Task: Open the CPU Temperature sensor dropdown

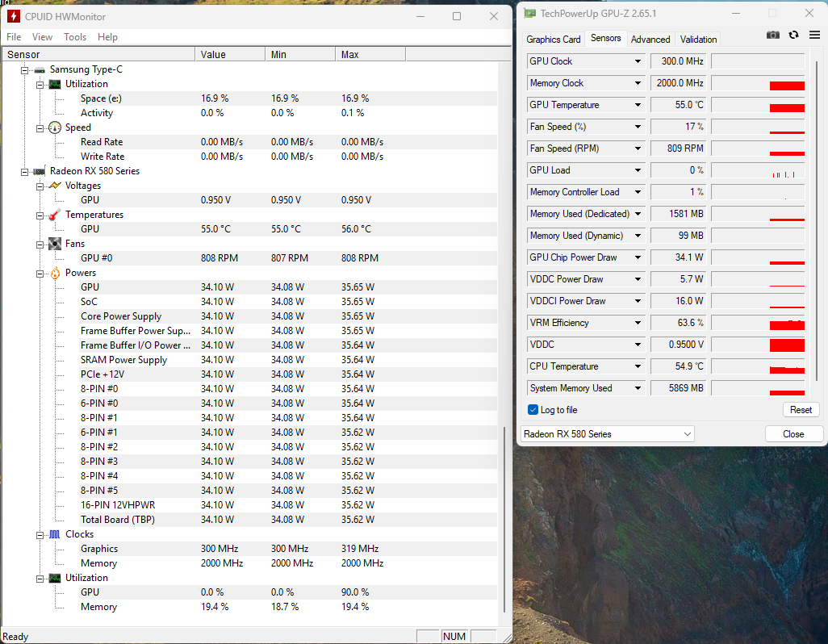Action: point(638,366)
